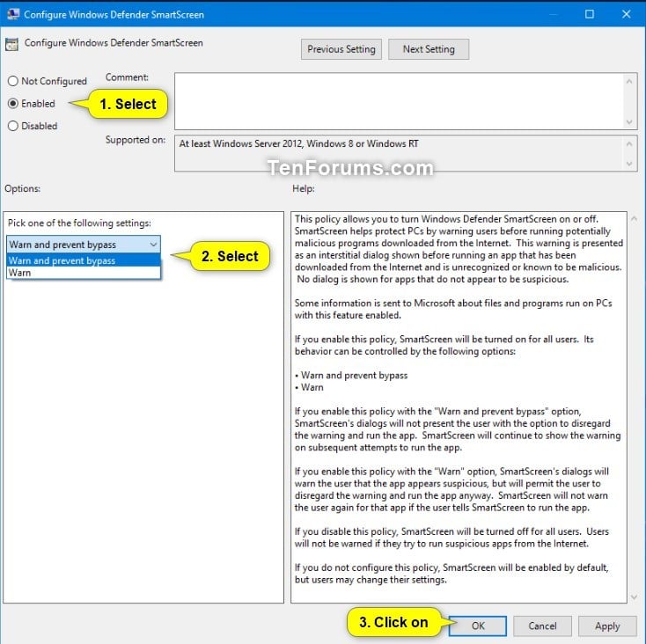This screenshot has width=646, height=644.
Task: Go to Next Setting
Action: pos(429,49)
